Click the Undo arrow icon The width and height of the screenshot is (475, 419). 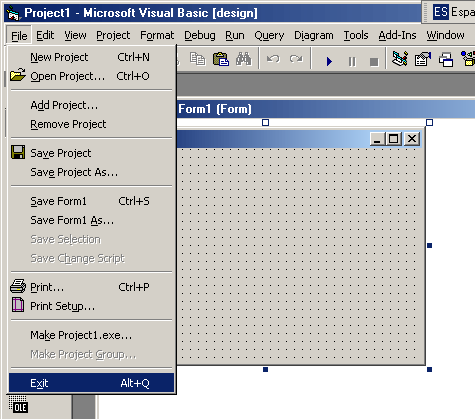tap(273, 59)
